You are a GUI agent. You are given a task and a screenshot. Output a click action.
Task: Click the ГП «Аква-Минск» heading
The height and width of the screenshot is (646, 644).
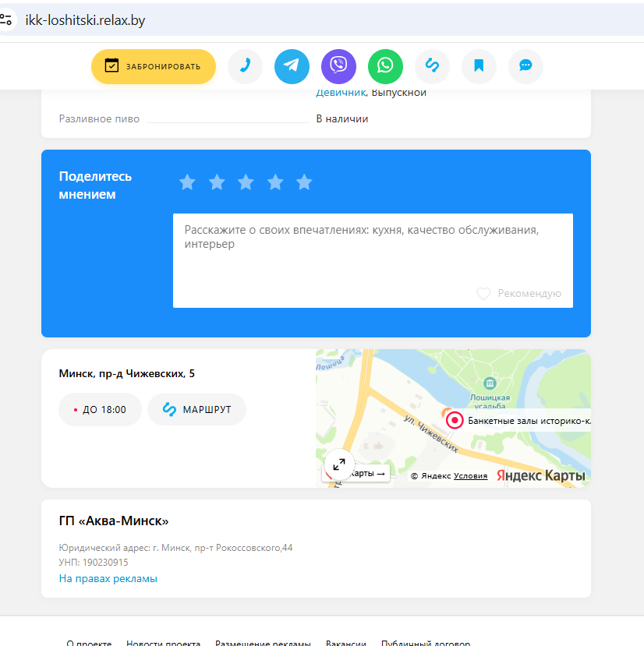click(114, 521)
